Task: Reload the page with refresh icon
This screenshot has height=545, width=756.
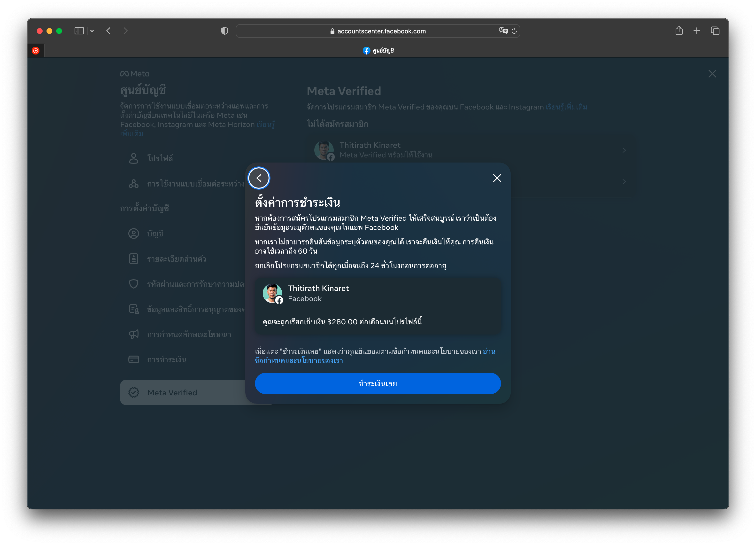Action: (x=514, y=31)
